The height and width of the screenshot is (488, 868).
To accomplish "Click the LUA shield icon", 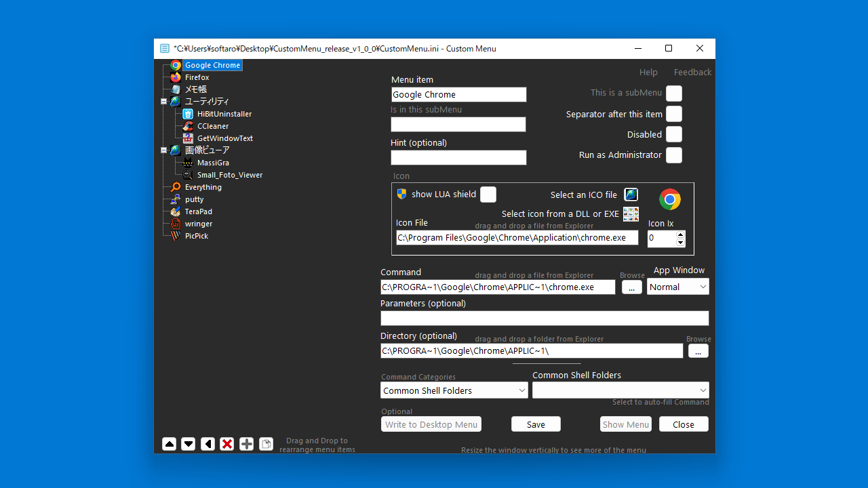I will pyautogui.click(x=401, y=194).
